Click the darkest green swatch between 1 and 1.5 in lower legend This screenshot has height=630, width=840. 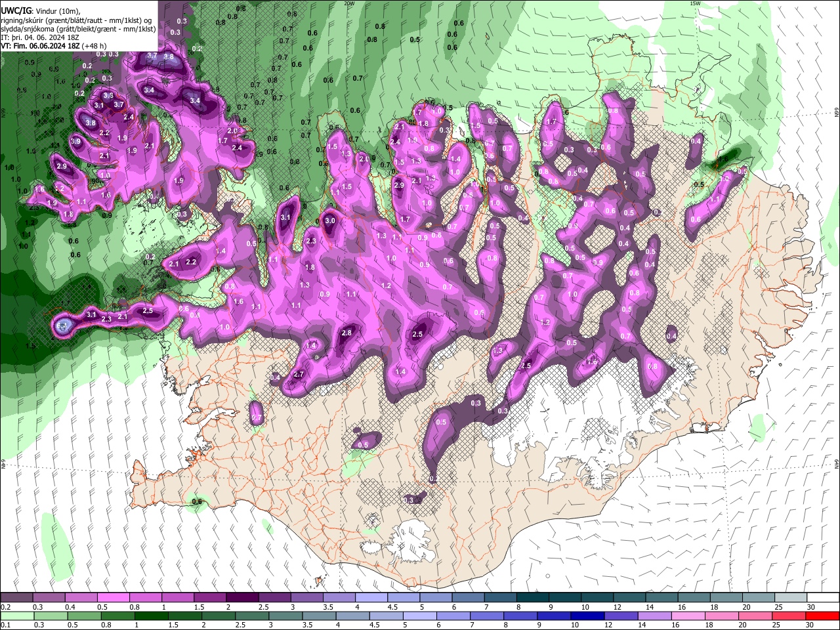point(150,616)
